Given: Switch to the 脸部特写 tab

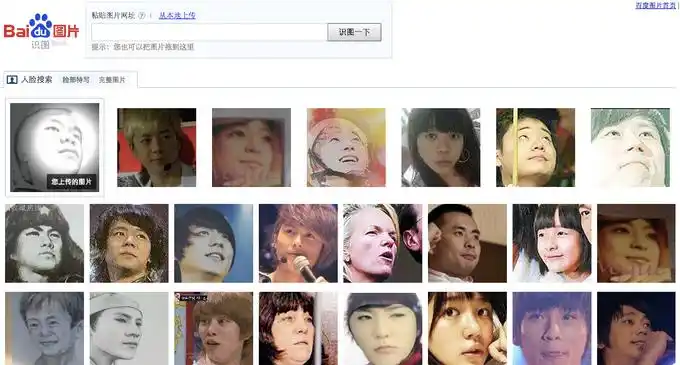Looking at the screenshot, I should 76,80.
